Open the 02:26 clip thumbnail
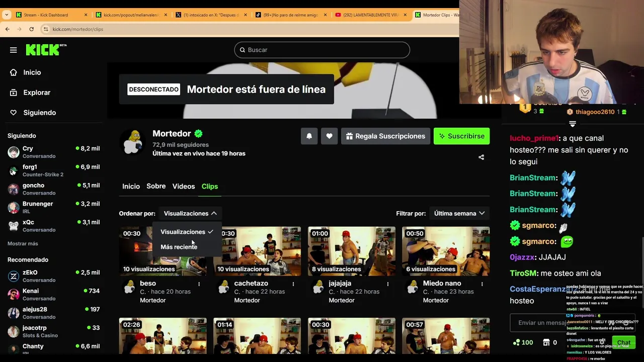 point(163,336)
